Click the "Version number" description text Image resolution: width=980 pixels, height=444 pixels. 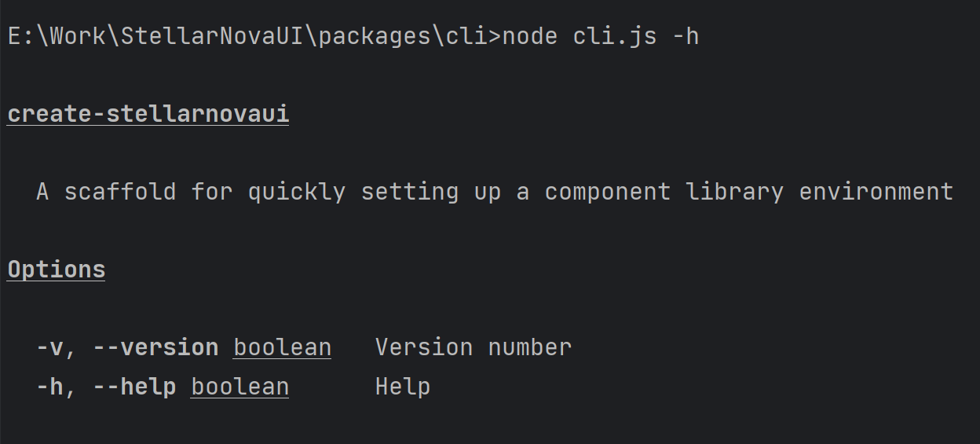click(473, 347)
